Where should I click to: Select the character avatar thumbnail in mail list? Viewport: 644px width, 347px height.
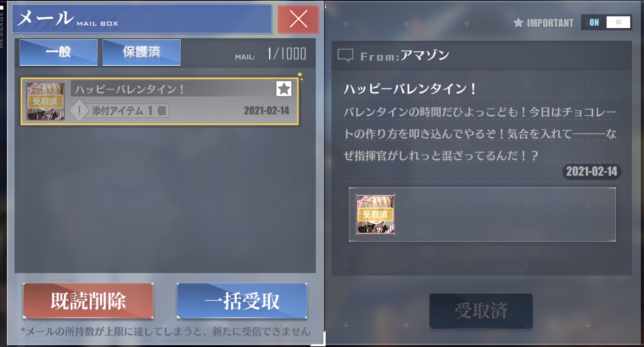tap(46, 101)
